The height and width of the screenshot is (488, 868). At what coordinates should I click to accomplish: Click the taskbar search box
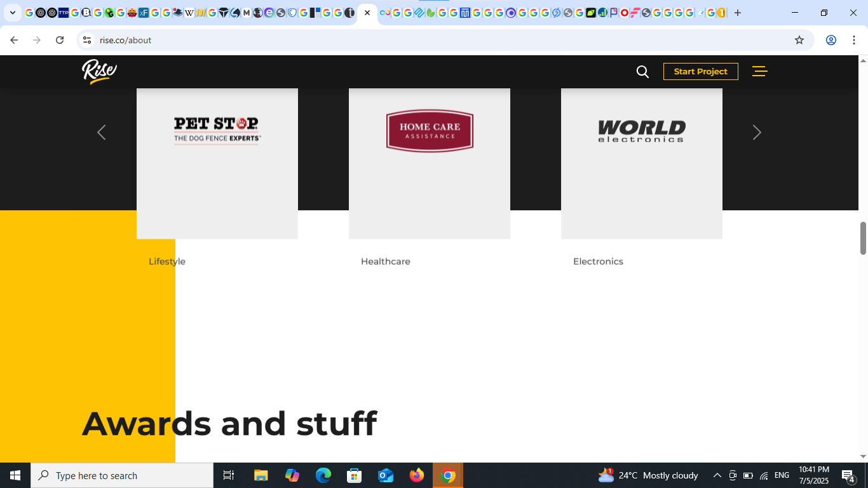122,475
